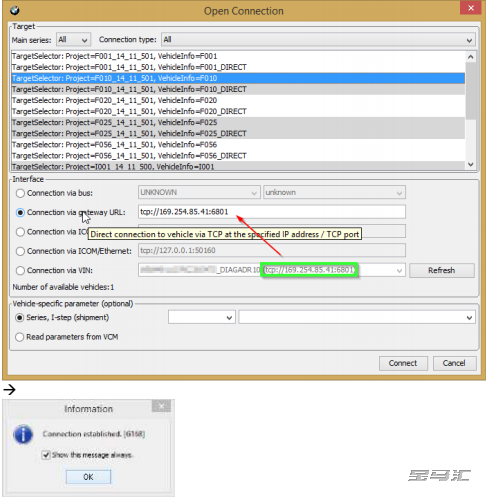Screen dimensions: 486x498
Task: Expand the I-step shipment dropdown
Action: click(357, 317)
